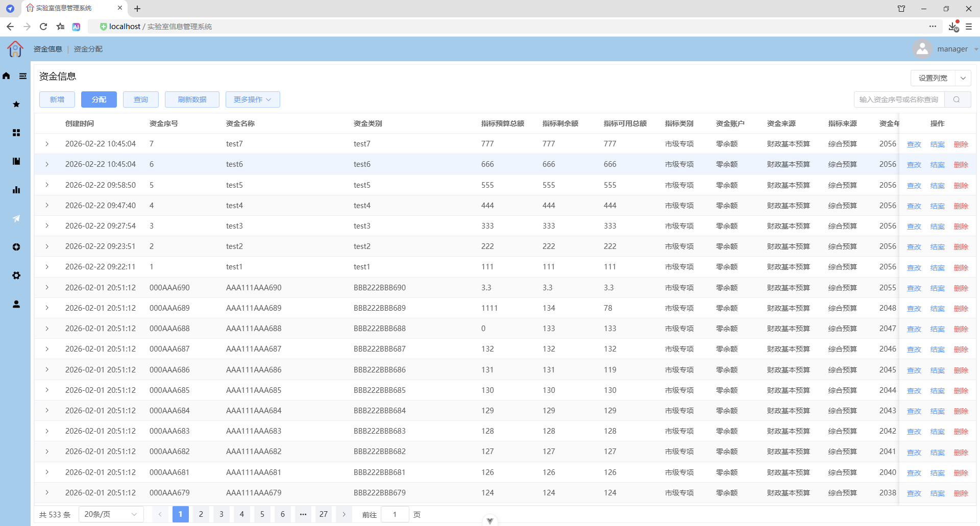Select the paper plane sidebar icon
This screenshot has height=526, width=980.
pos(16,218)
